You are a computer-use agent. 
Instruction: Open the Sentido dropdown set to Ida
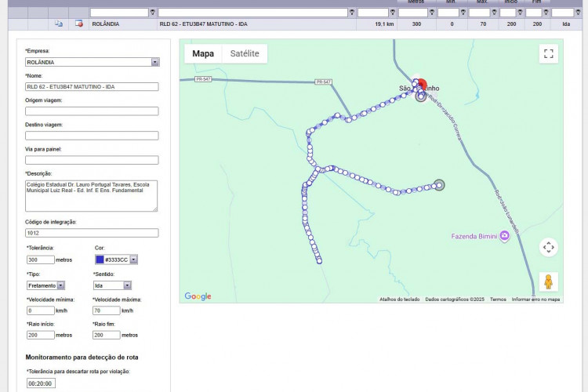pyautogui.click(x=112, y=285)
